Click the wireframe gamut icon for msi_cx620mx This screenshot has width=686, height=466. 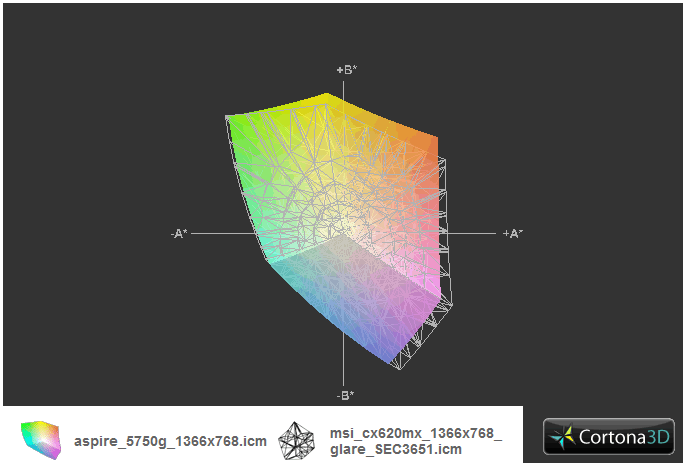[296, 441]
